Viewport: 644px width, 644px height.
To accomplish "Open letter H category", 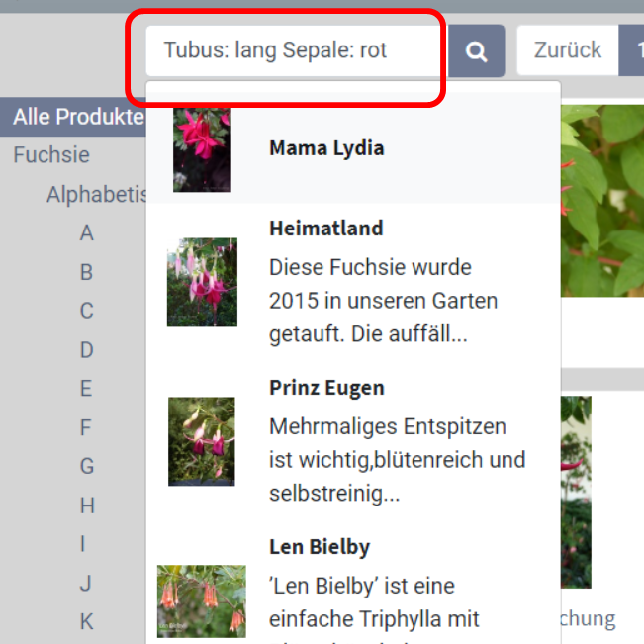I will (87, 506).
